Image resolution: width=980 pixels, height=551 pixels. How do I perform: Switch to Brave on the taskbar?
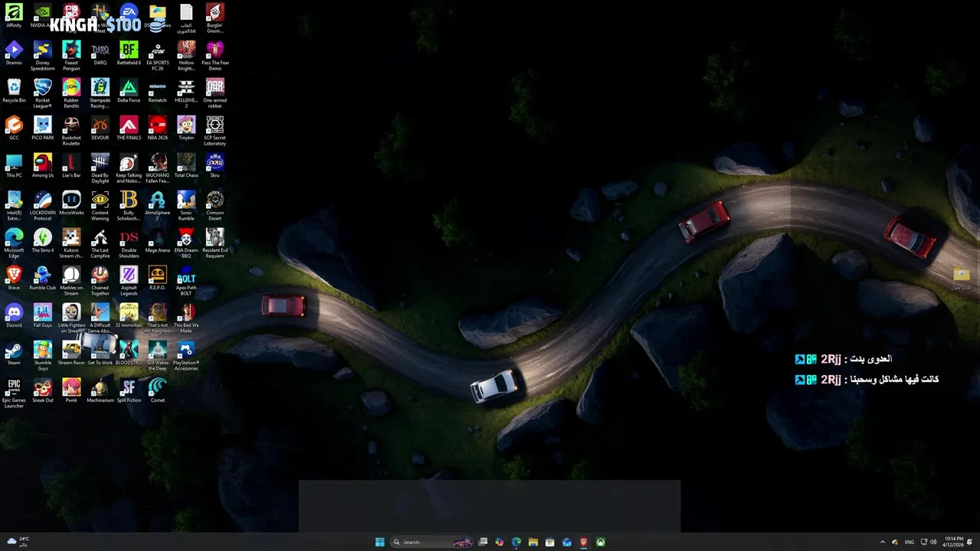(x=584, y=542)
